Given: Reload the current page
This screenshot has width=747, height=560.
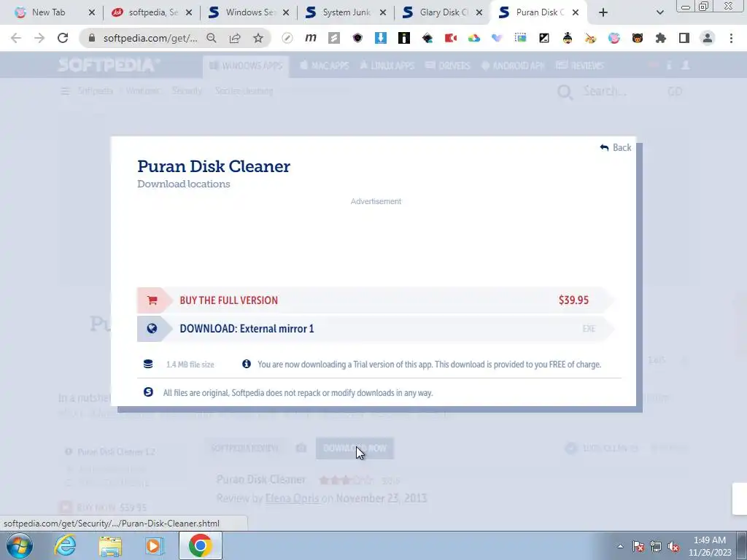Looking at the screenshot, I should pyautogui.click(x=63, y=38).
